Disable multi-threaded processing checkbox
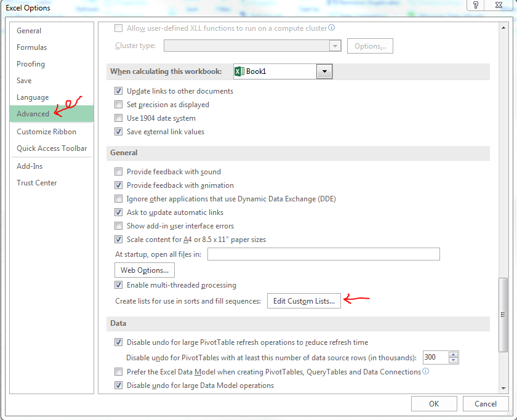Image resolution: width=517 pixels, height=420 pixels. [119, 285]
